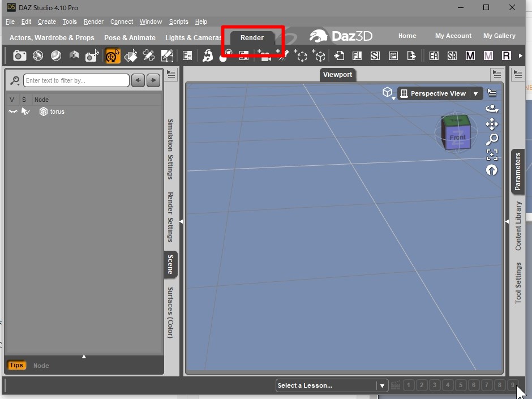Click the create new primitive cube icon
The width and height of the screenshot is (532, 399).
point(319,55)
